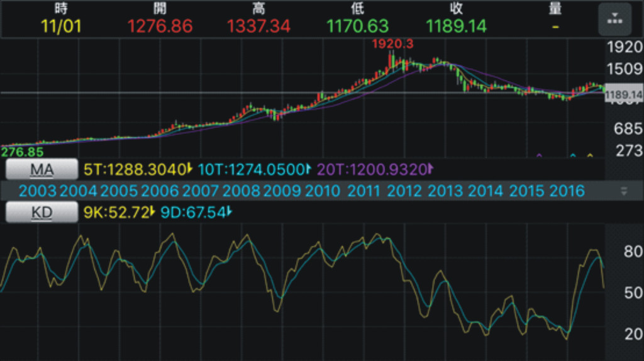This screenshot has height=361, width=644.
Task: Select the 9D KD line label
Action: pos(192,213)
